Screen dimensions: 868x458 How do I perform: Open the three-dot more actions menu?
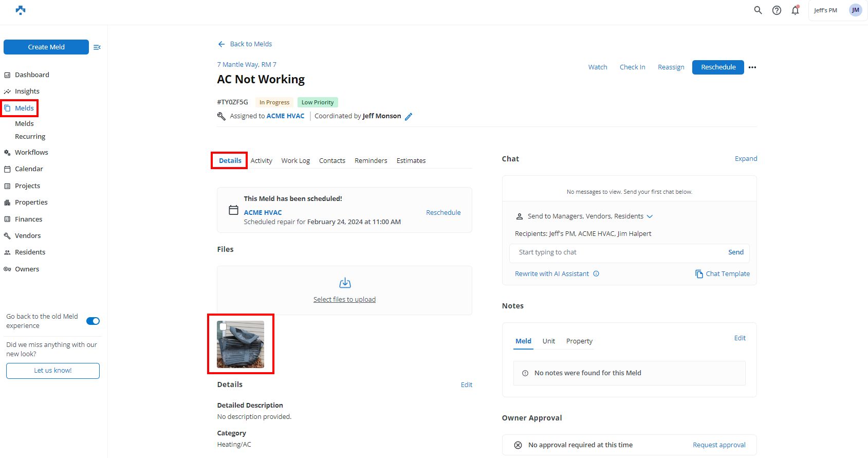click(752, 67)
